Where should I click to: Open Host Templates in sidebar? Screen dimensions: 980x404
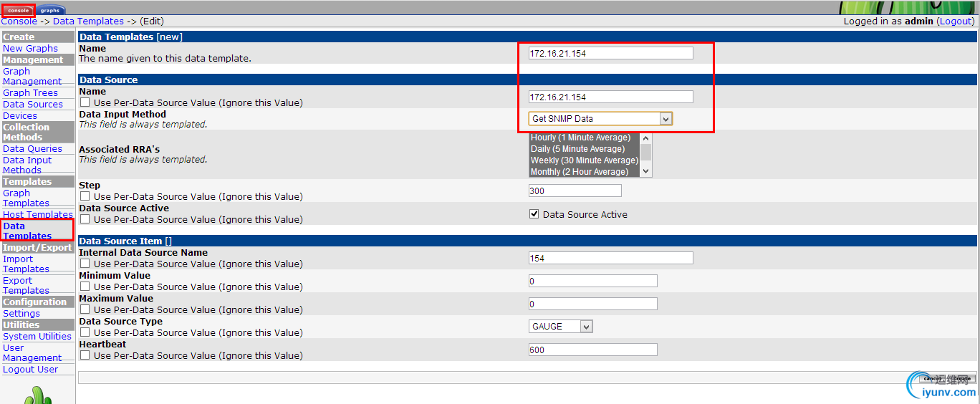38,214
